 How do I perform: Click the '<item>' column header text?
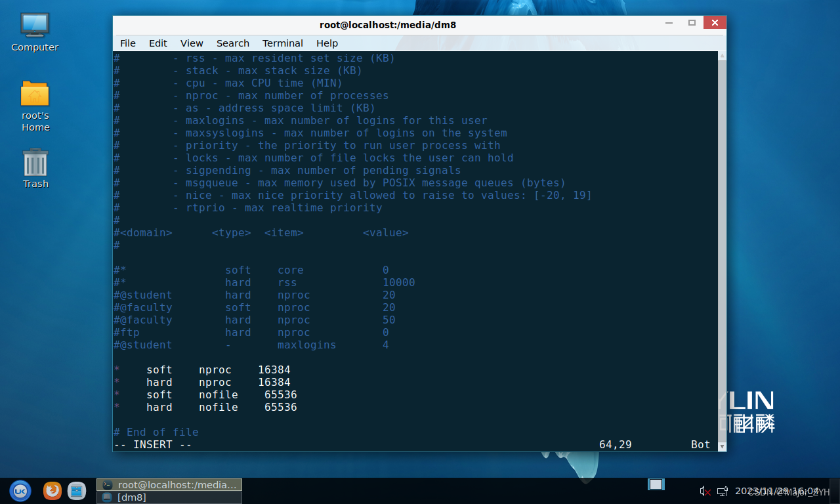click(284, 232)
